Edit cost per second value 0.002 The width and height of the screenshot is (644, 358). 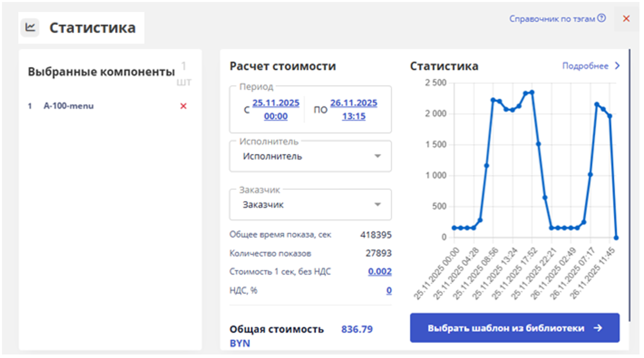pos(380,271)
